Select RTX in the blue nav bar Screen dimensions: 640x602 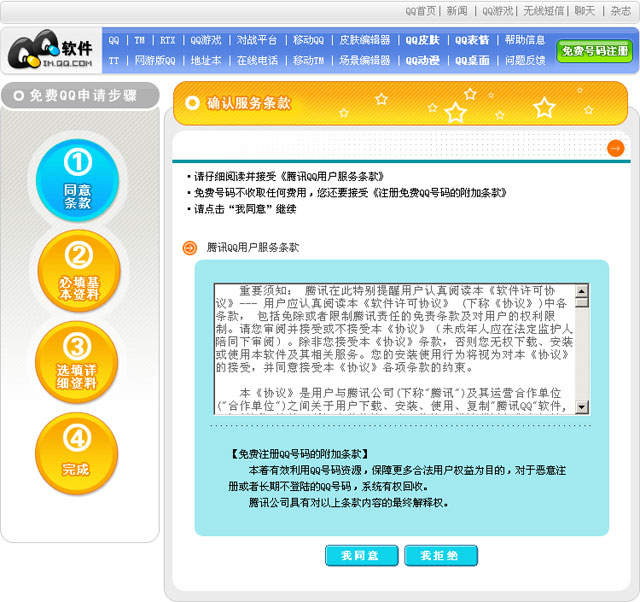coord(167,40)
